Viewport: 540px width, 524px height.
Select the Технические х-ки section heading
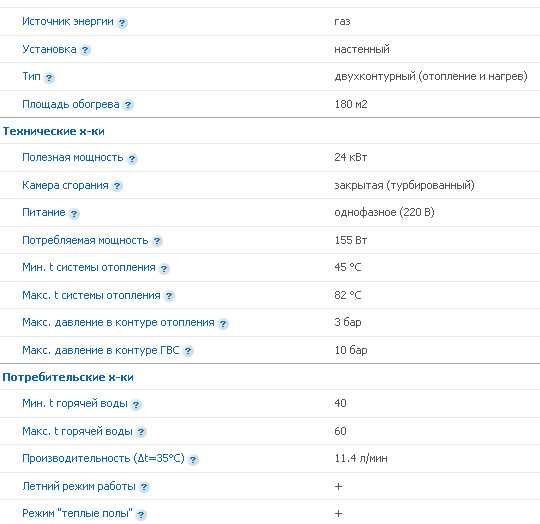tap(53, 131)
